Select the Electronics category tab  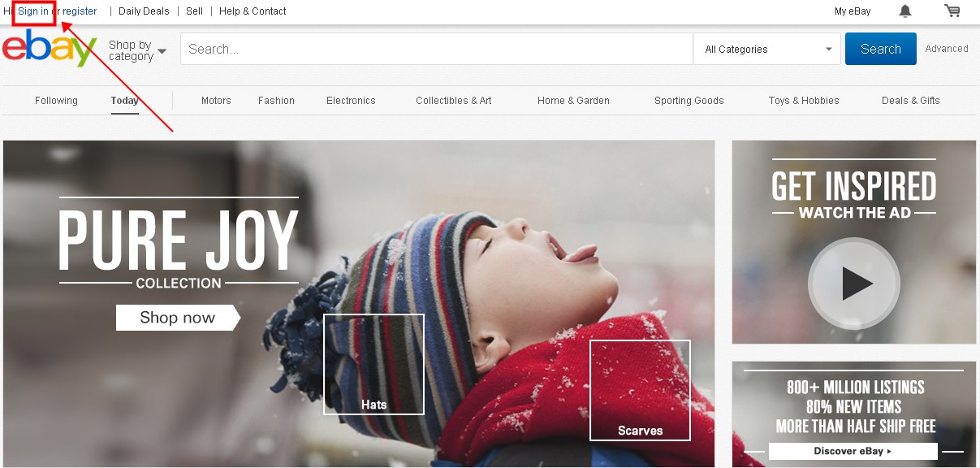(351, 101)
